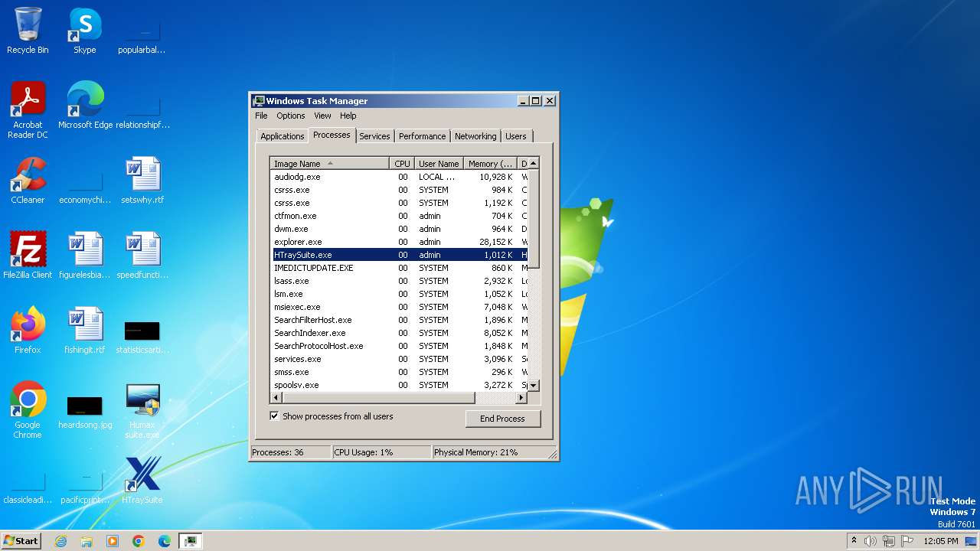Click the process list scroll up arrow
This screenshot has height=551, width=980.
(534, 163)
